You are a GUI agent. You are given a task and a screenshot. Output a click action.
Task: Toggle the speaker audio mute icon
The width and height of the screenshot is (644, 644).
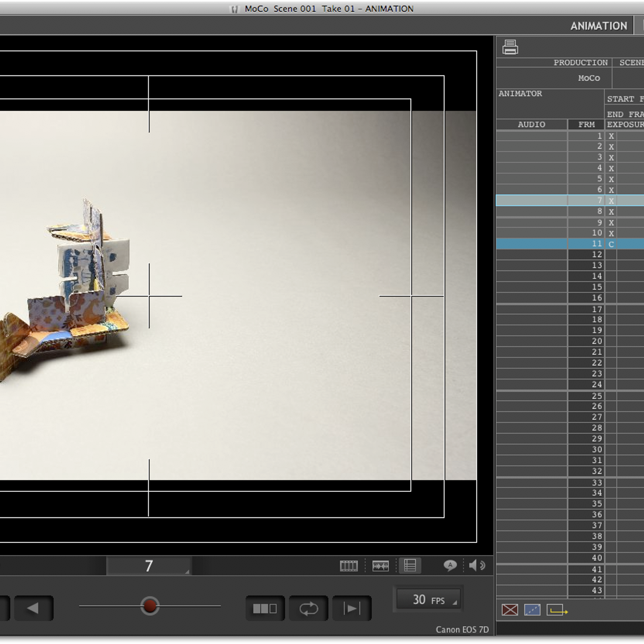click(x=477, y=566)
